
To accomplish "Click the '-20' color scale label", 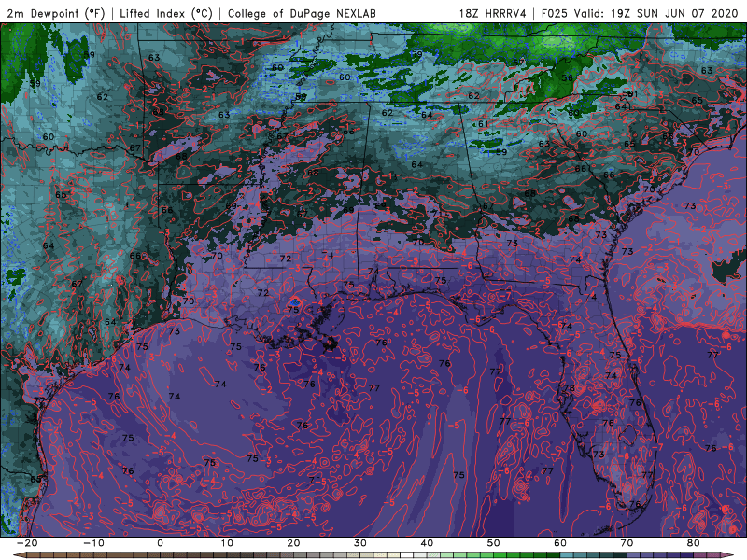I will tap(27, 543).
